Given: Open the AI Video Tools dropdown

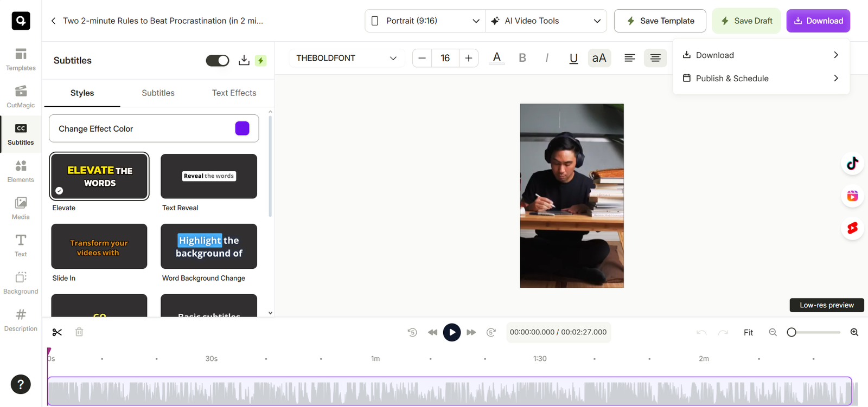Looking at the screenshot, I should [x=546, y=21].
